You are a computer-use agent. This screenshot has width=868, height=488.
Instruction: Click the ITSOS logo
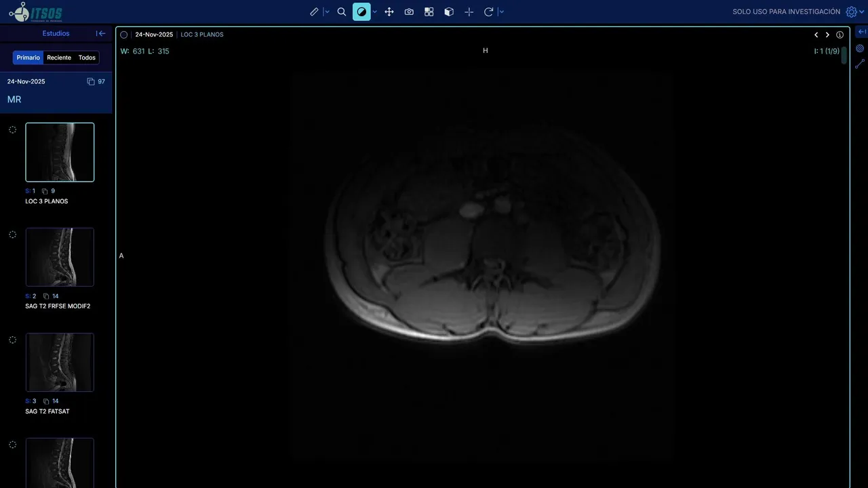click(35, 12)
